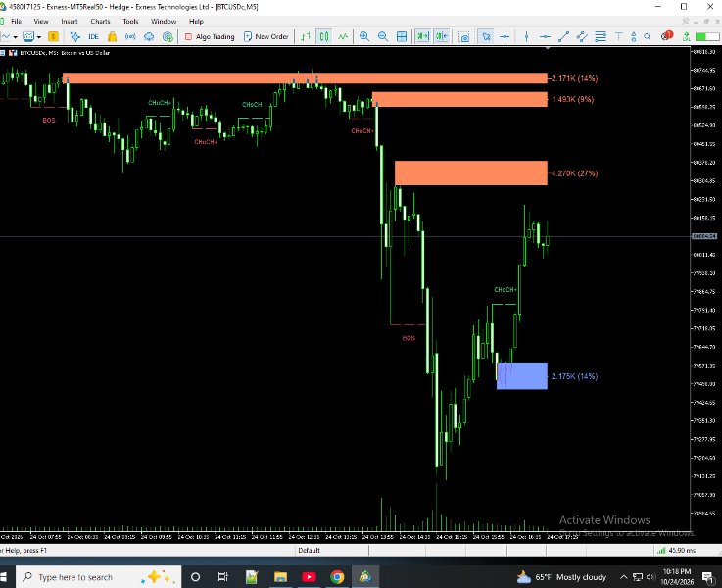
Task: Take a chart screenshot with camera icon
Action: tap(464, 37)
